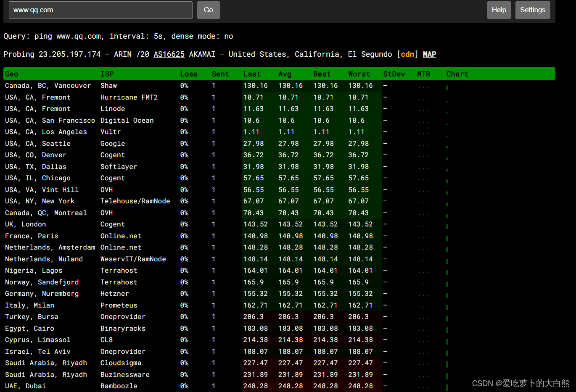
Task: Sort by the Avg column header
Action: pos(285,74)
